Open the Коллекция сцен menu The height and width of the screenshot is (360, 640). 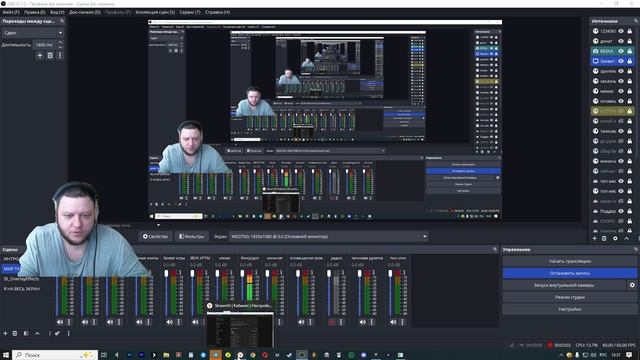[155, 12]
